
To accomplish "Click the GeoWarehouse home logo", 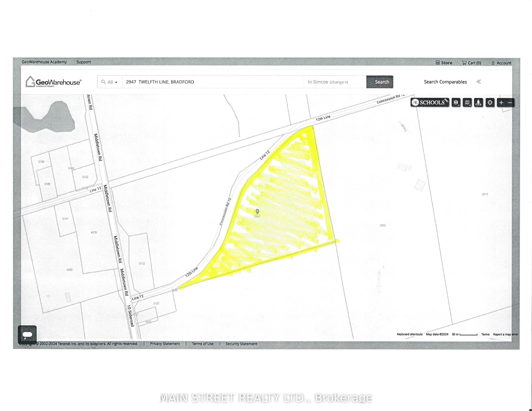I will tap(53, 82).
